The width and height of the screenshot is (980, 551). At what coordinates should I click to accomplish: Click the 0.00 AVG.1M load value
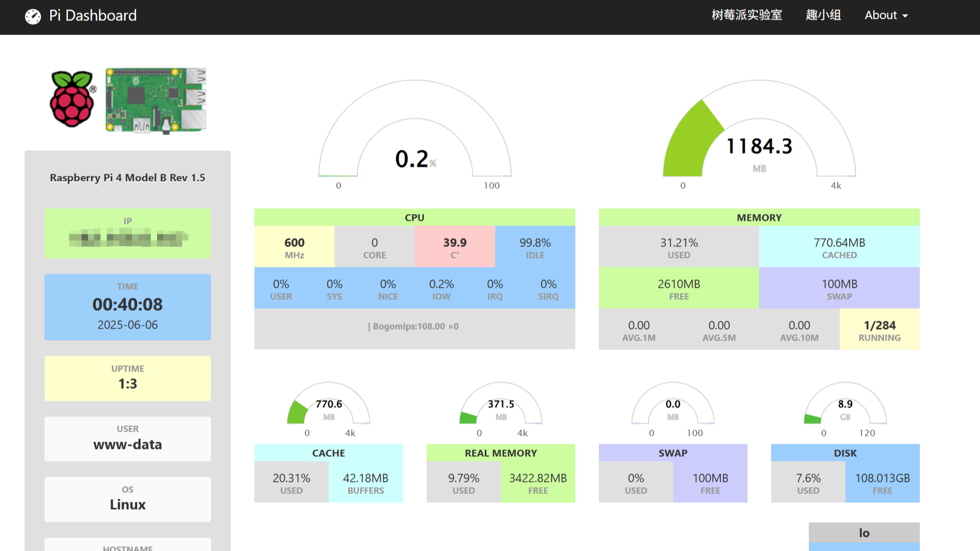[x=639, y=330]
